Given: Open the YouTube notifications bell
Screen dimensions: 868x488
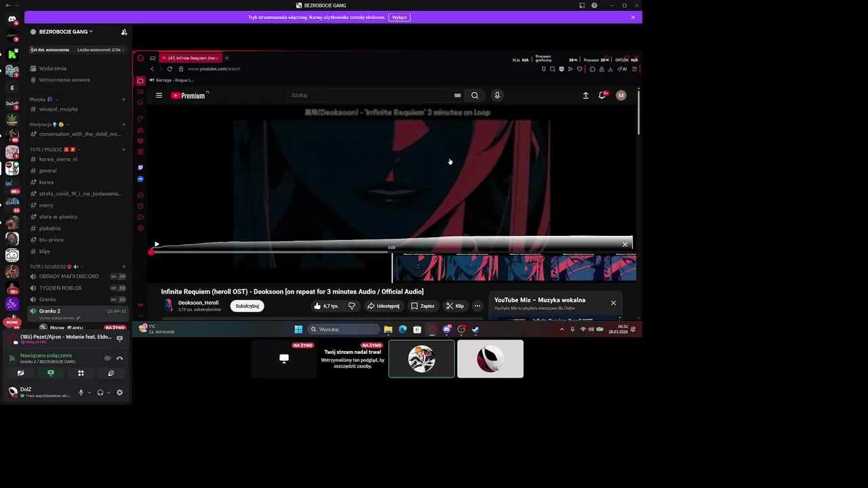Looking at the screenshot, I should 601,96.
